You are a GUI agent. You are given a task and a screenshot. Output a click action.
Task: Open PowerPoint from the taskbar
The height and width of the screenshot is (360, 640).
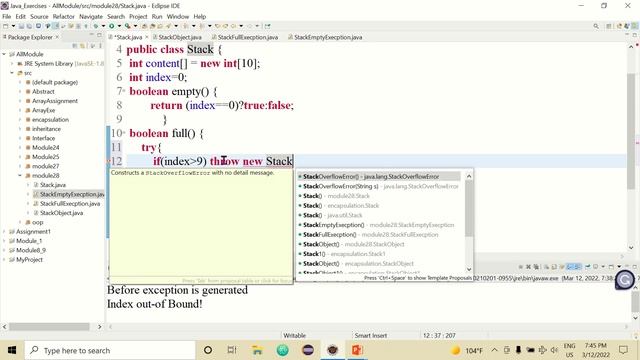coord(357,350)
